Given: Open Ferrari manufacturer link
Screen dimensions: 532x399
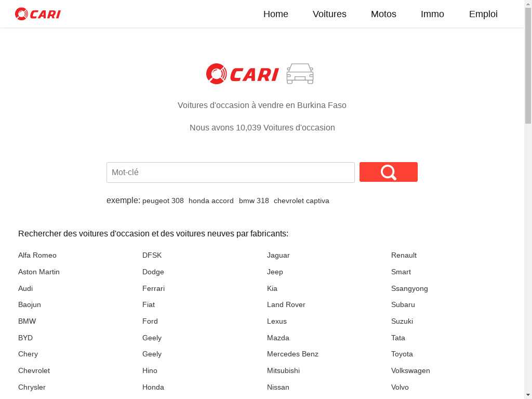Looking at the screenshot, I should pos(153,288).
